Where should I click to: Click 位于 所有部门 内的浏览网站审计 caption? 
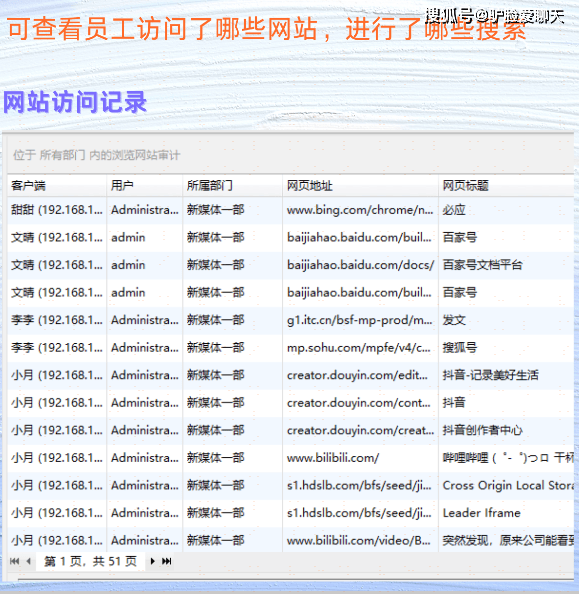97,155
